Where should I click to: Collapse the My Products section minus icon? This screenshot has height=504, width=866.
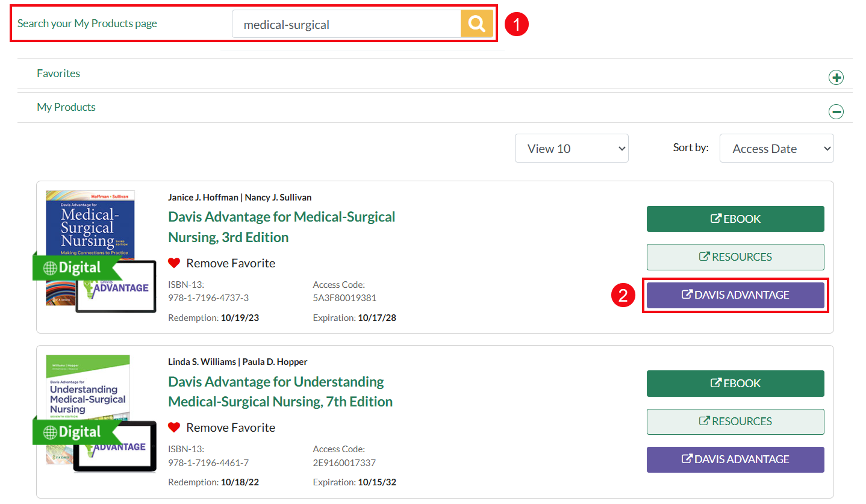836,111
